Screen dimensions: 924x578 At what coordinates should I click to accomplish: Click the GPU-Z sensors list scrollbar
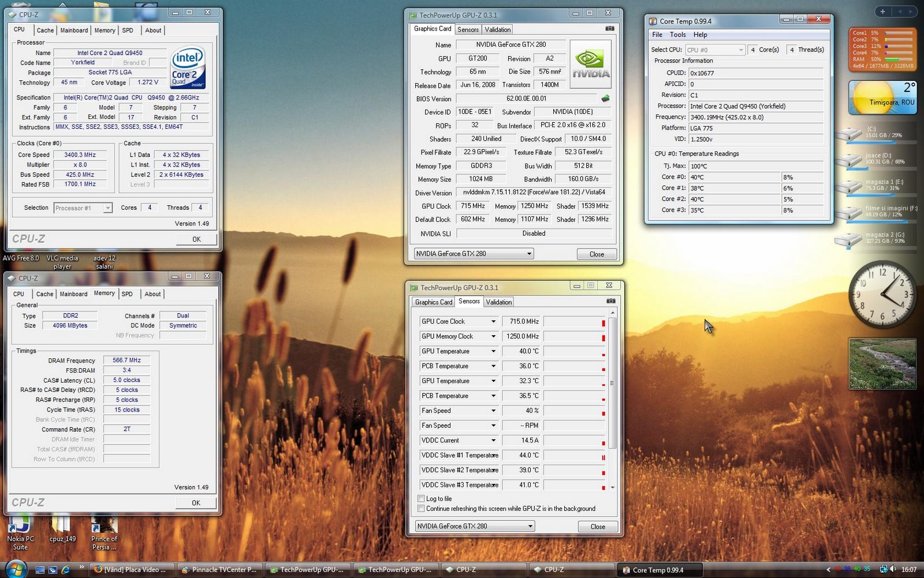coord(612,383)
